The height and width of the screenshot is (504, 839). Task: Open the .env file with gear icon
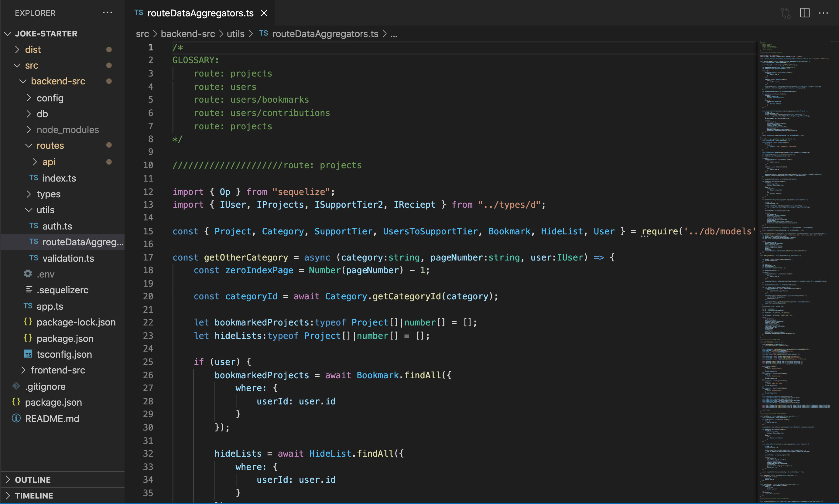[45, 274]
